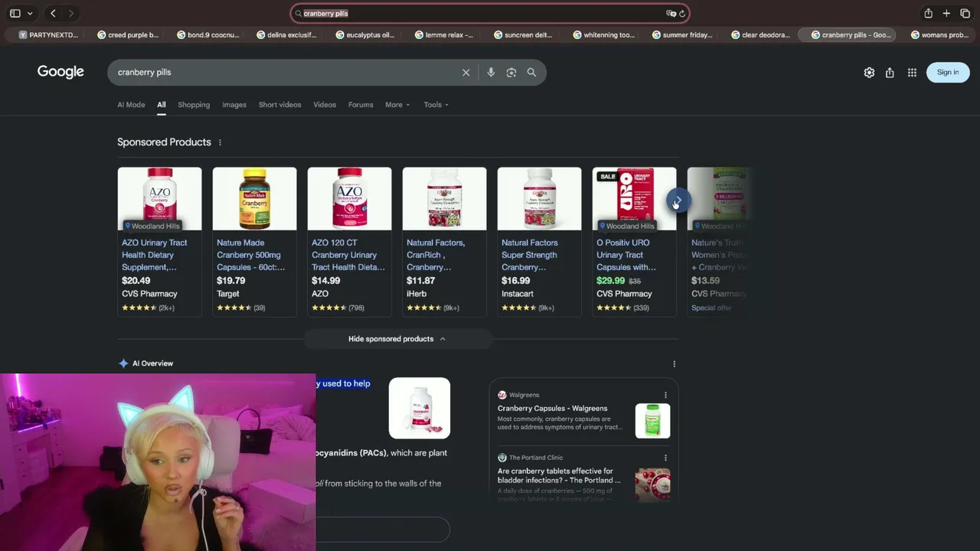The image size is (980, 551).
Task: Clear the search query with the X
Action: tap(465, 73)
